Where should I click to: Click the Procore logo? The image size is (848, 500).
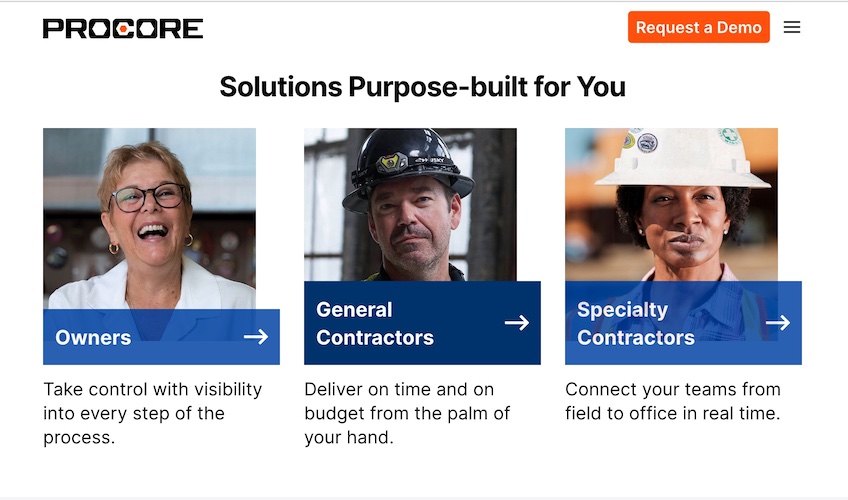coord(123,29)
